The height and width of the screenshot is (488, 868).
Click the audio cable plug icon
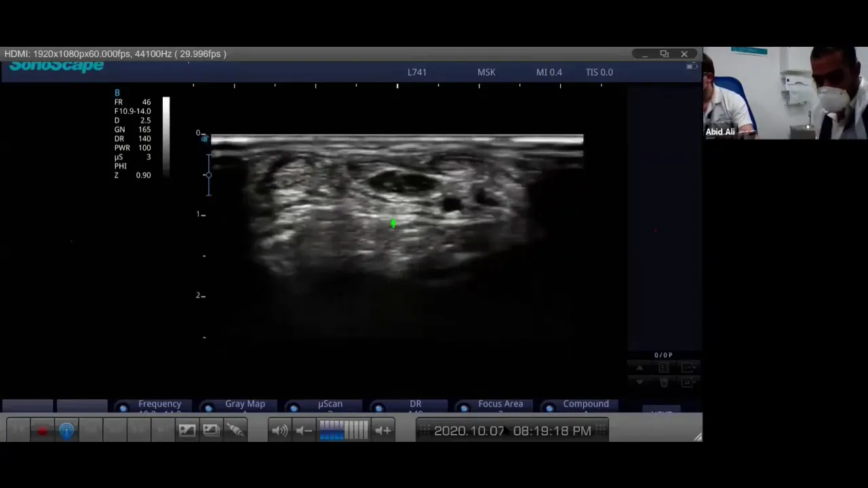(235, 430)
